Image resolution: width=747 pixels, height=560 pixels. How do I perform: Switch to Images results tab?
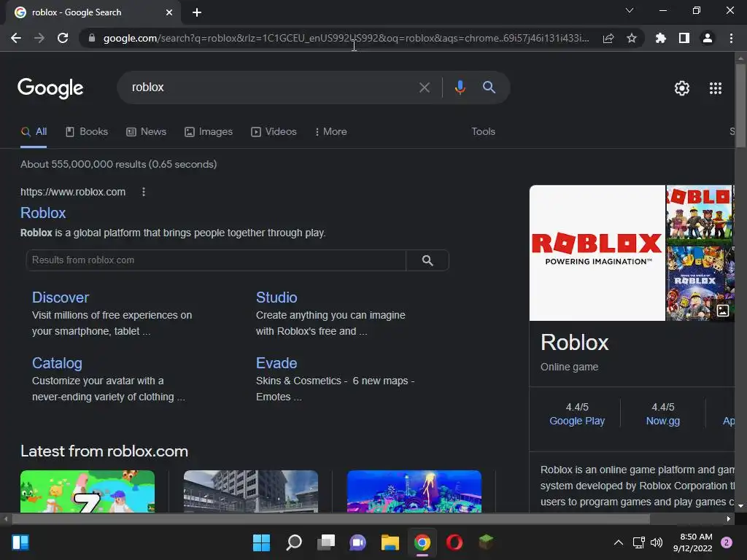(x=209, y=132)
